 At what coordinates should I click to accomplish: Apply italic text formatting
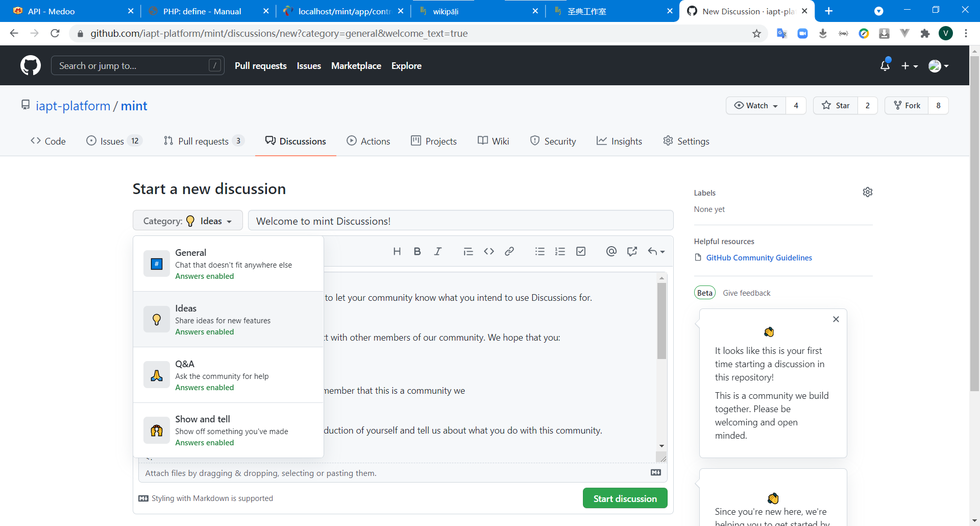[x=438, y=251]
